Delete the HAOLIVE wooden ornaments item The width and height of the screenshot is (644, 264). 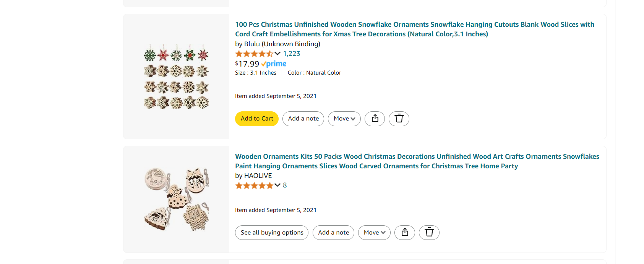click(429, 233)
